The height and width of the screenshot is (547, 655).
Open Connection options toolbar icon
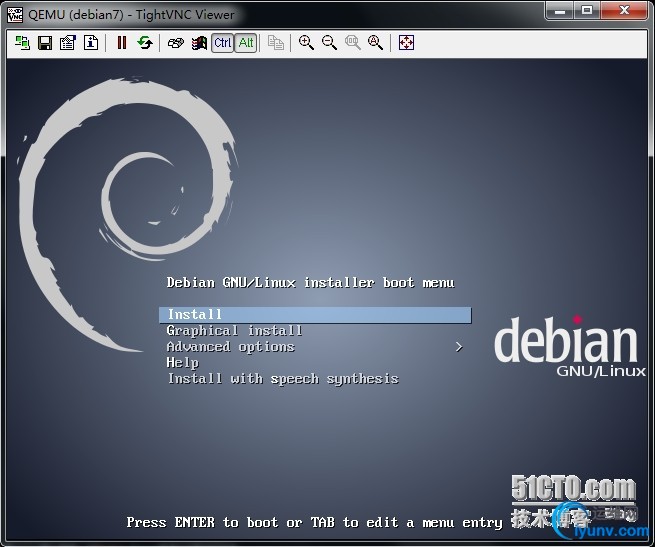pos(67,43)
